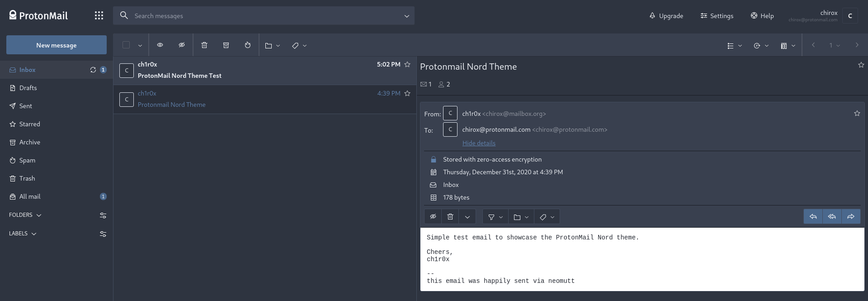Refresh the Inbox folder
The image size is (868, 301).
coord(93,70)
